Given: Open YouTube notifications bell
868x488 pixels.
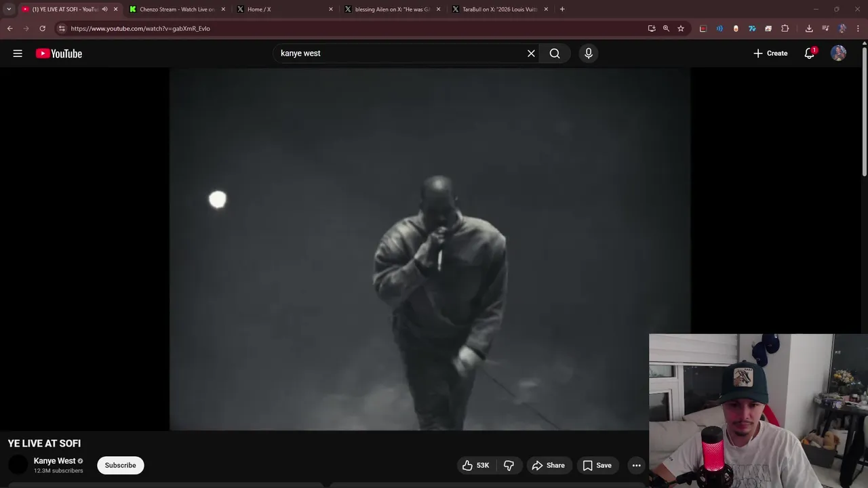Looking at the screenshot, I should click(809, 54).
